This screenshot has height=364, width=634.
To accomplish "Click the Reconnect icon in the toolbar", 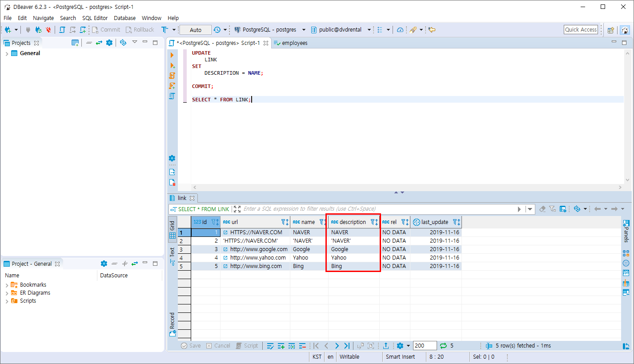I will coord(38,30).
